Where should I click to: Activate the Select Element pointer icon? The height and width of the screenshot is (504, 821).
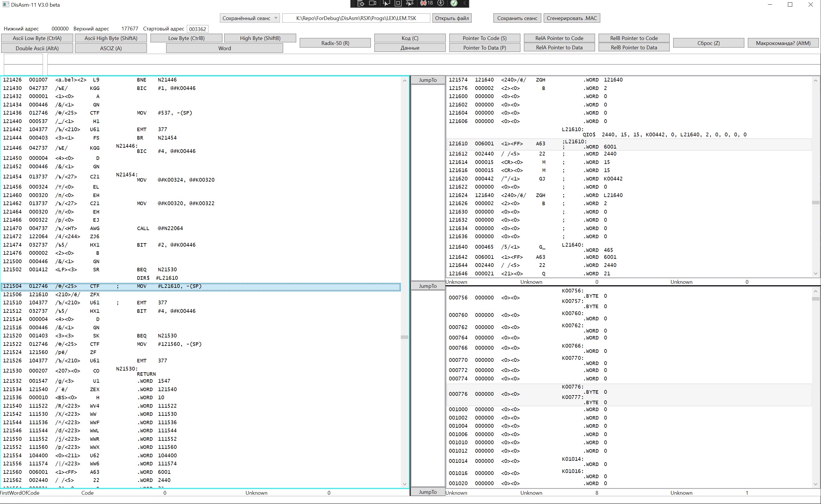[x=386, y=3]
